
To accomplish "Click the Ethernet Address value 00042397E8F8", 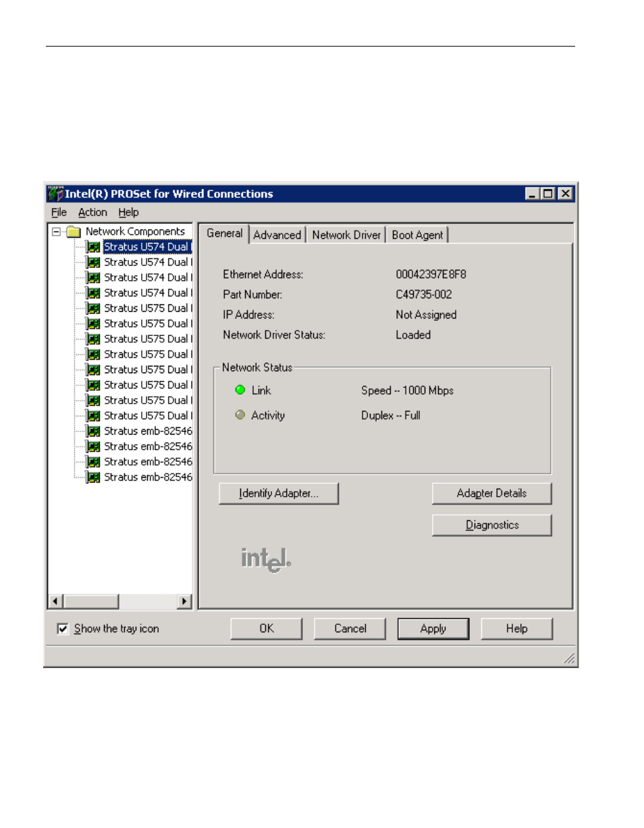I will (431, 275).
